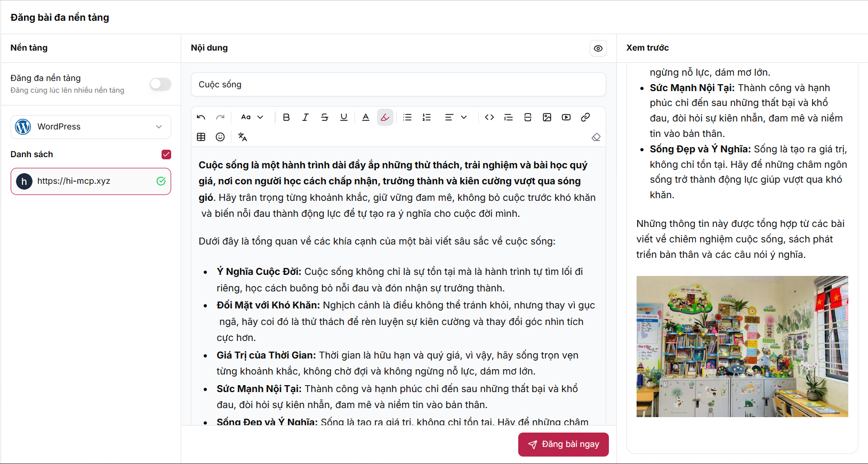The width and height of the screenshot is (868, 464).
Task: Expand the Aa text style dropdown
Action: point(252,117)
